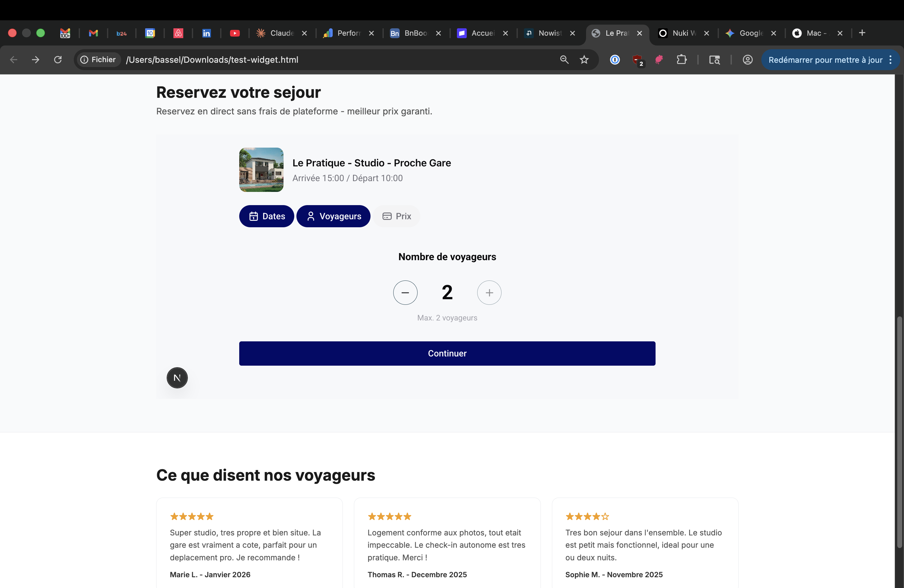Open the pinned Gmail tab with 100+ badge
904x588 pixels.
[x=65, y=34]
